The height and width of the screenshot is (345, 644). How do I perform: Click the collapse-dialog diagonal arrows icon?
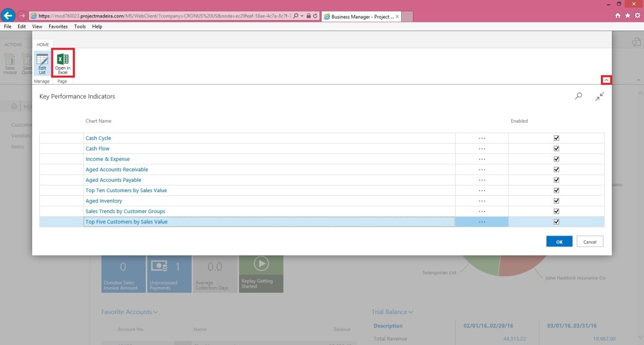[x=599, y=97]
